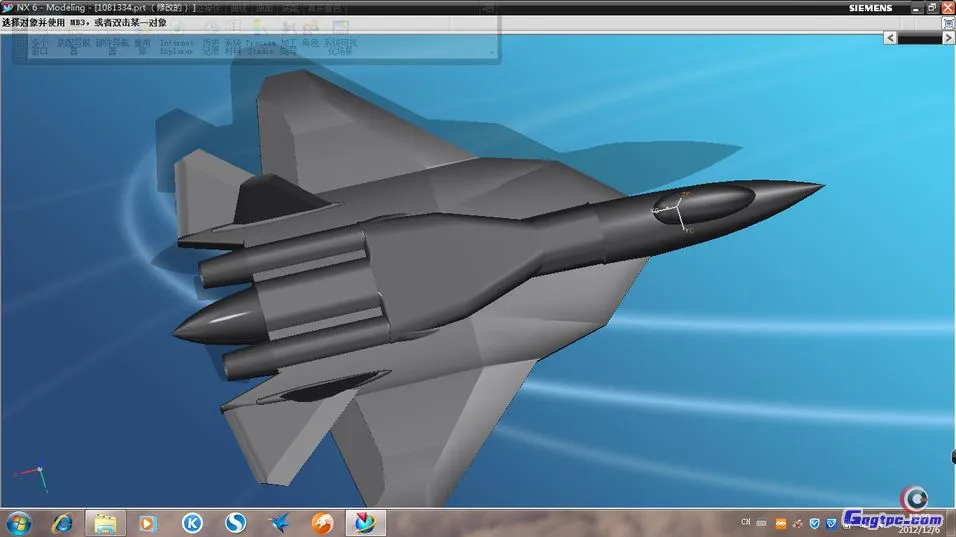Click the blue K music player icon
956x537 pixels.
click(x=192, y=522)
